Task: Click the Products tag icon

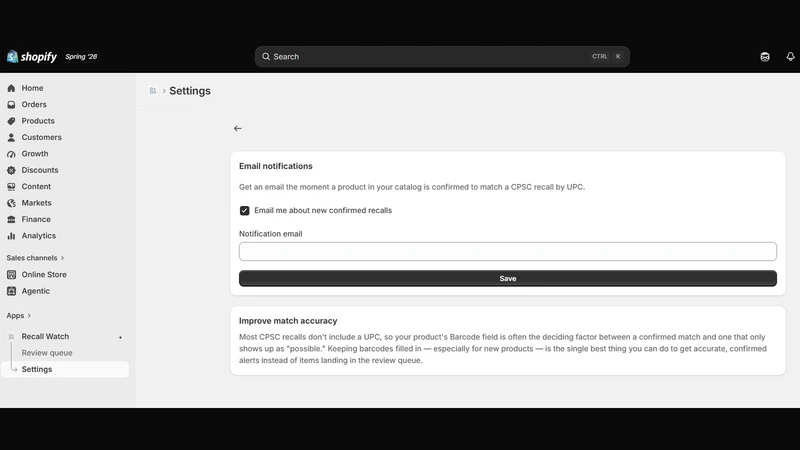Action: click(x=11, y=121)
